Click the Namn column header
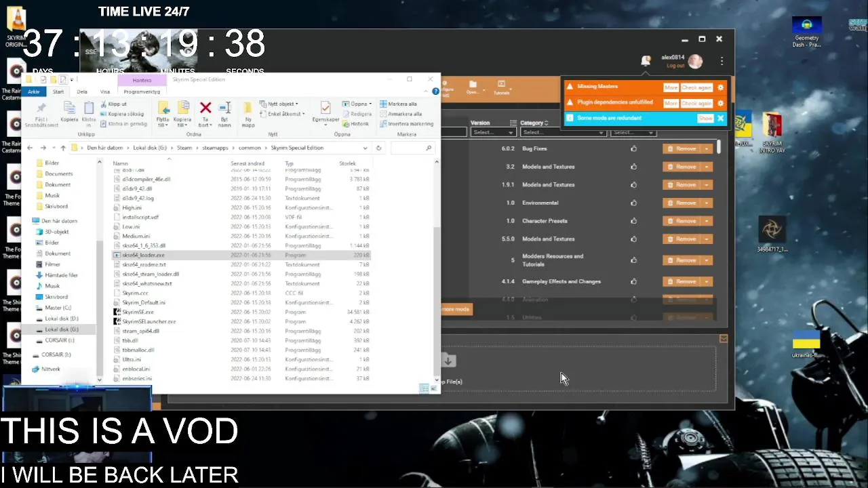Viewport: 868px width, 488px height. 121,163
